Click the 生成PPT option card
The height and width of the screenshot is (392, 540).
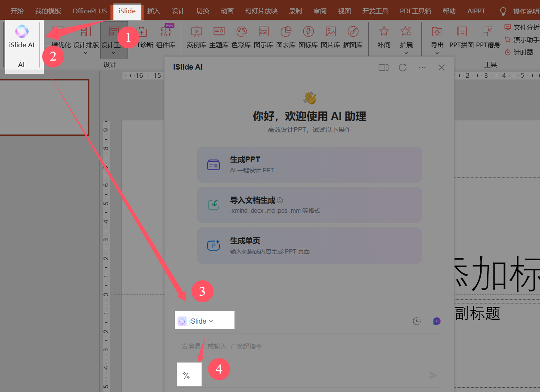[x=309, y=165]
